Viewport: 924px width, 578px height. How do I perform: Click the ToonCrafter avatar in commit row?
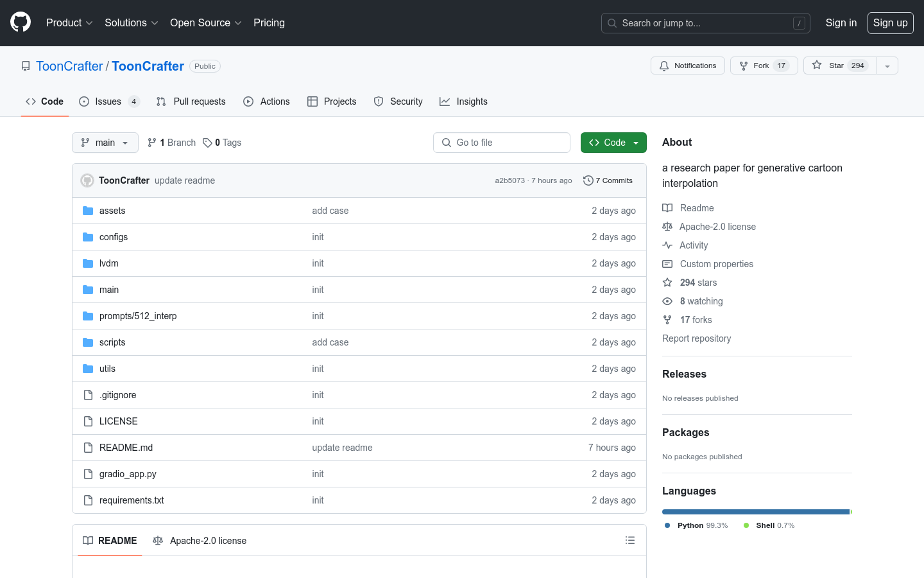[x=87, y=180]
